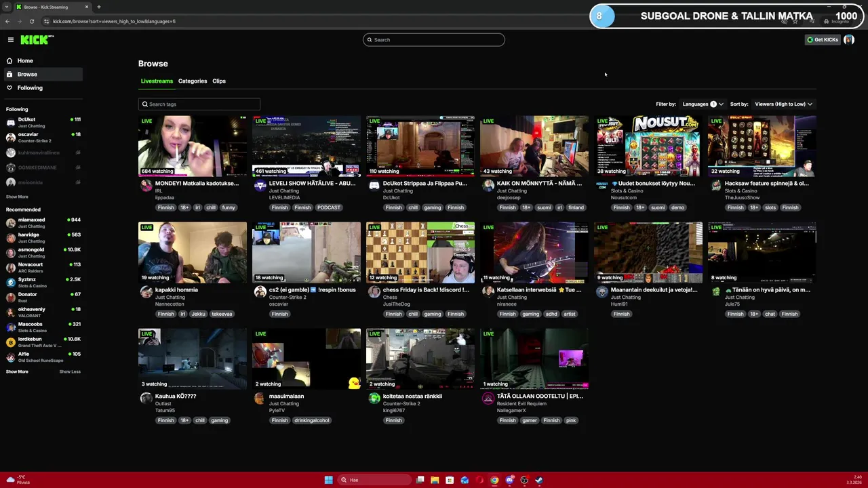This screenshot has height=488, width=868.
Task: Switch to Categories tab
Action: point(193,81)
